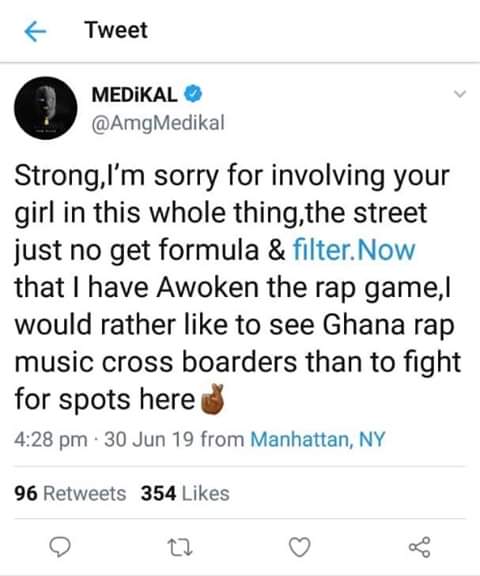Viewport: 480px width, 576px height.
Task: Show the 96 Retweets list
Action: click(70, 493)
